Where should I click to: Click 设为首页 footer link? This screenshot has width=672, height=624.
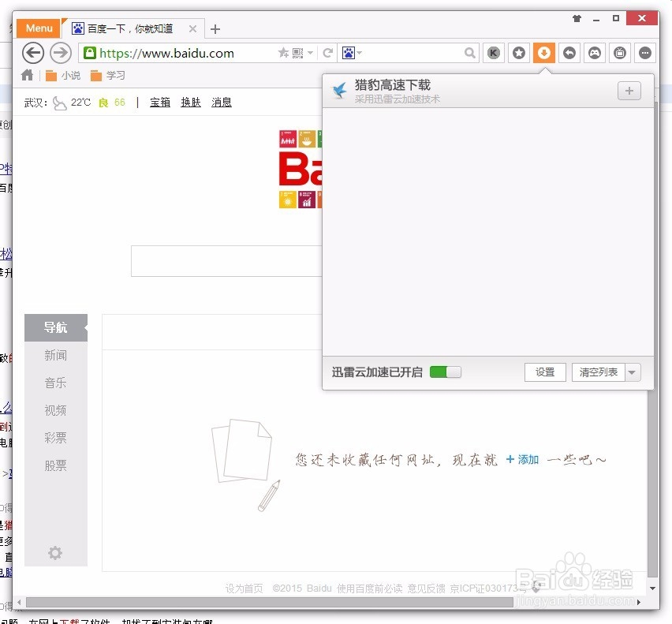pyautogui.click(x=244, y=589)
